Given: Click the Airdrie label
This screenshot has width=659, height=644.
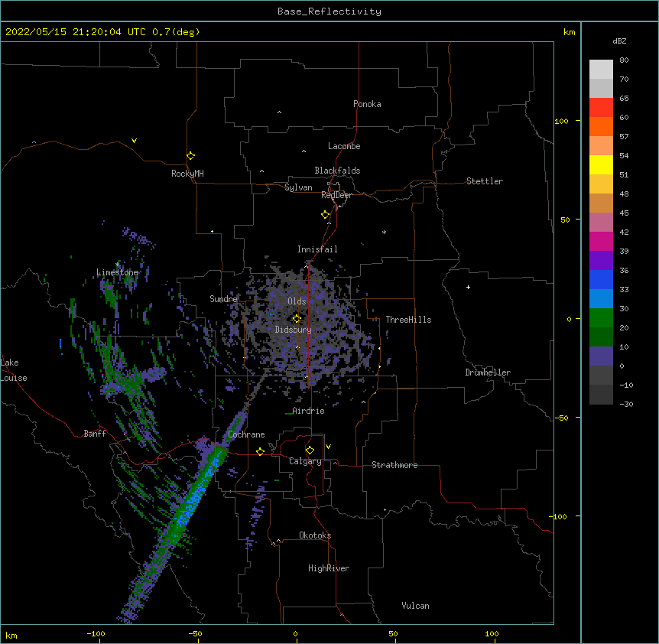Looking at the screenshot, I should pyautogui.click(x=308, y=411).
